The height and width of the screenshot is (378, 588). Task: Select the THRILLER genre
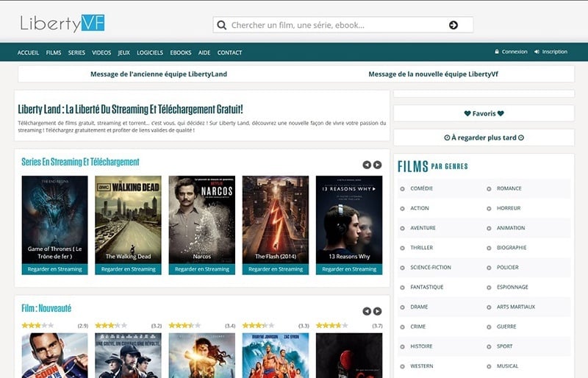coord(421,248)
